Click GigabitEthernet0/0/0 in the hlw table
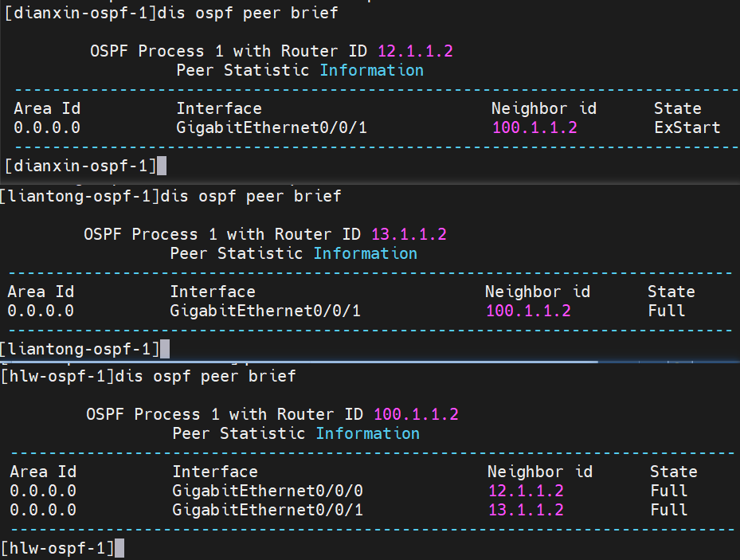The image size is (740, 560). [x=268, y=491]
